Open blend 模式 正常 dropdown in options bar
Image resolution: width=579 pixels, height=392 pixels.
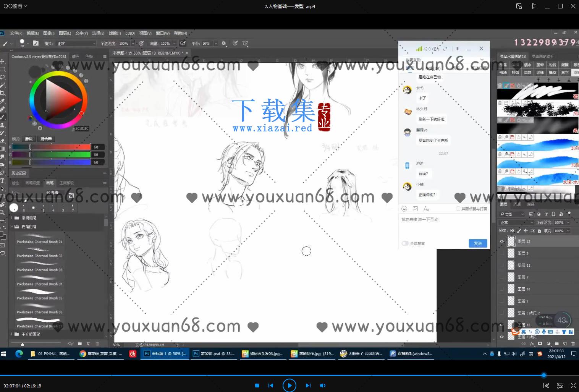pos(76,44)
